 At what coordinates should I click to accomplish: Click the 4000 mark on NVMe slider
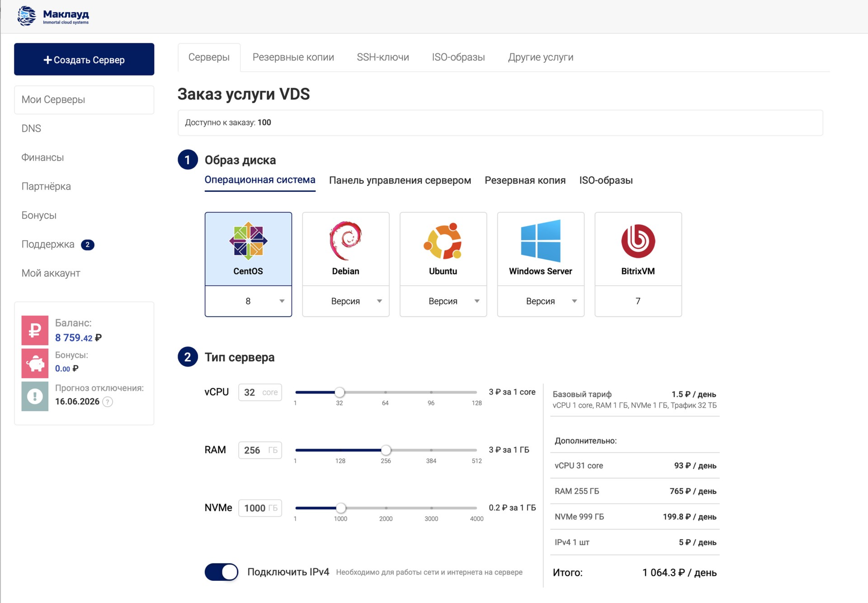477,519
